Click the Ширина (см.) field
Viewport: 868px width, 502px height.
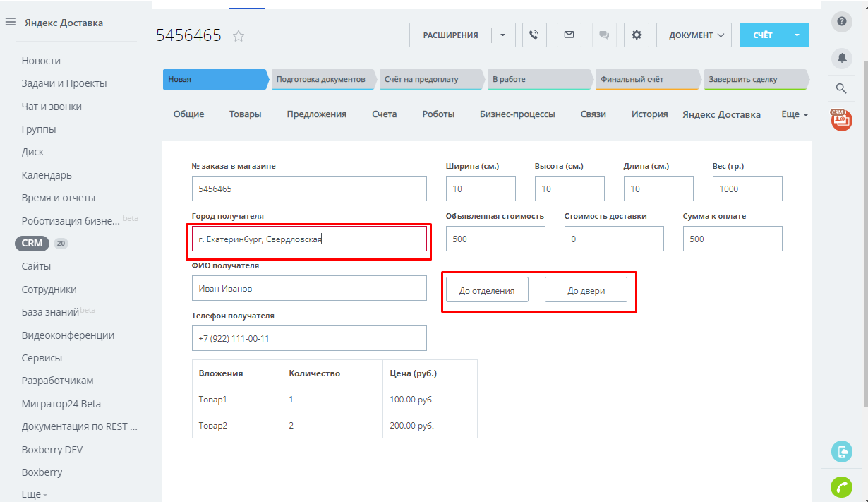pyautogui.click(x=481, y=189)
